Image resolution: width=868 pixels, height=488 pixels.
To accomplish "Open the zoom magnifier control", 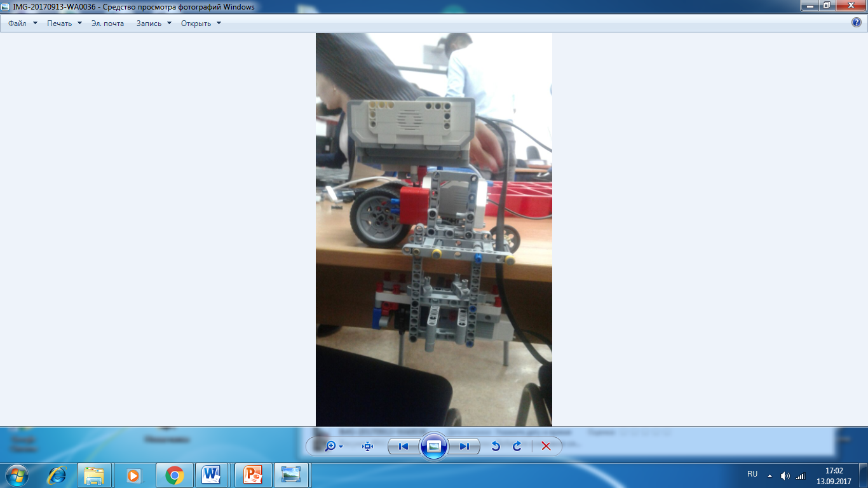I will pos(330,446).
